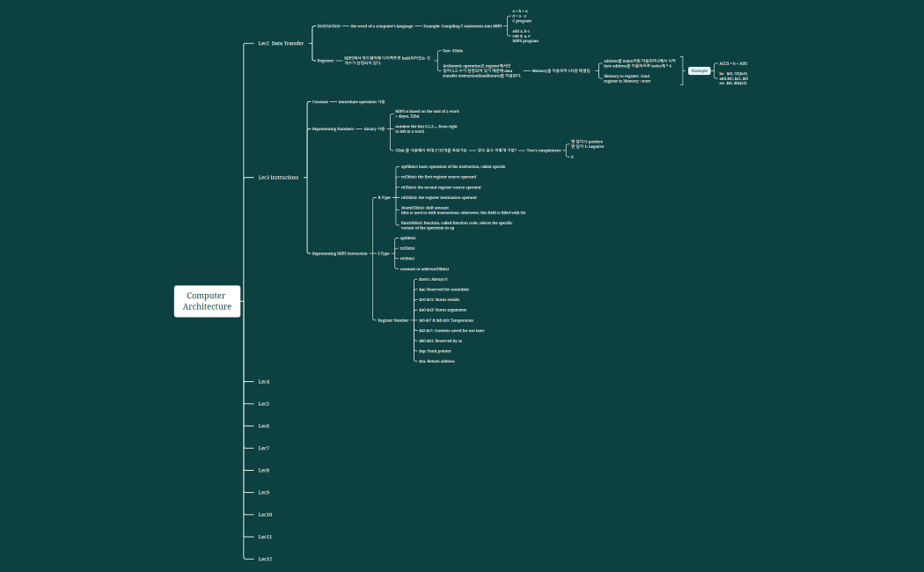Viewport: 924px width, 572px height.
Task: Select the Lec4 branch node
Action: [264, 381]
